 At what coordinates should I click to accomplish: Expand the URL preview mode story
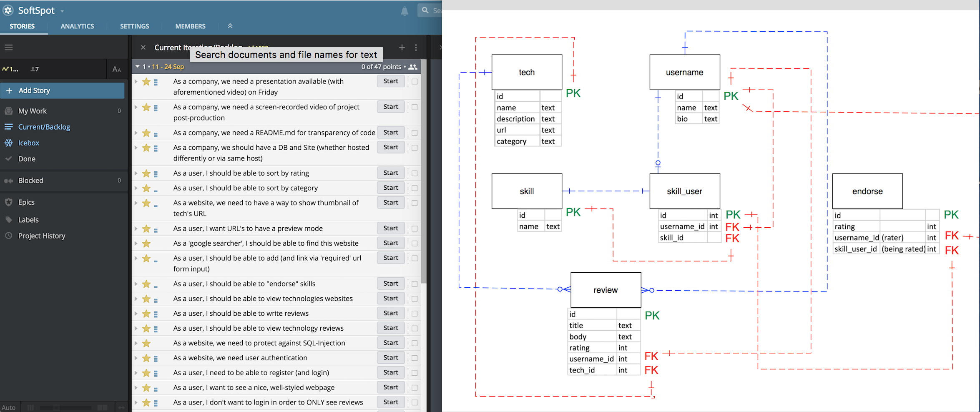click(136, 229)
